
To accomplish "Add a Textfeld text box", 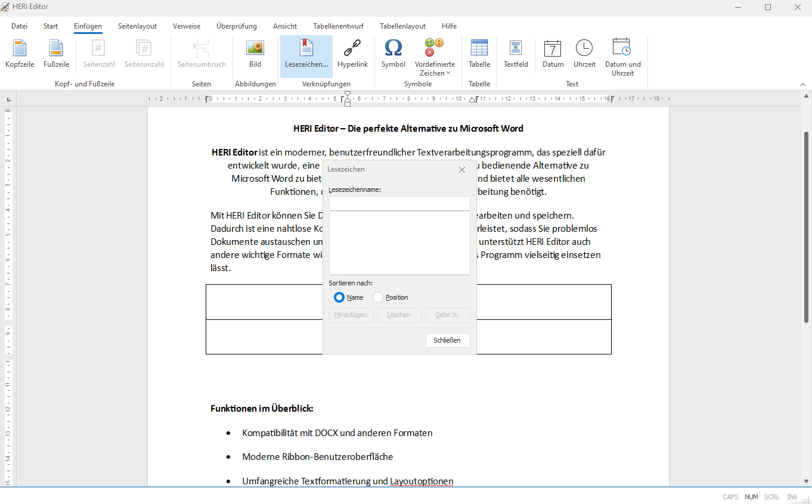I will coord(516,54).
